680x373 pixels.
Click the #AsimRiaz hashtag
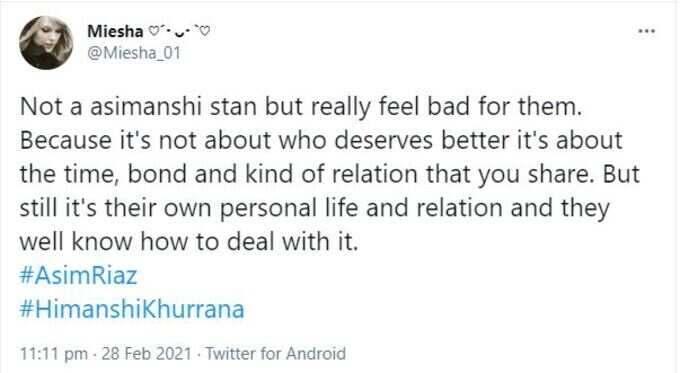78,275
